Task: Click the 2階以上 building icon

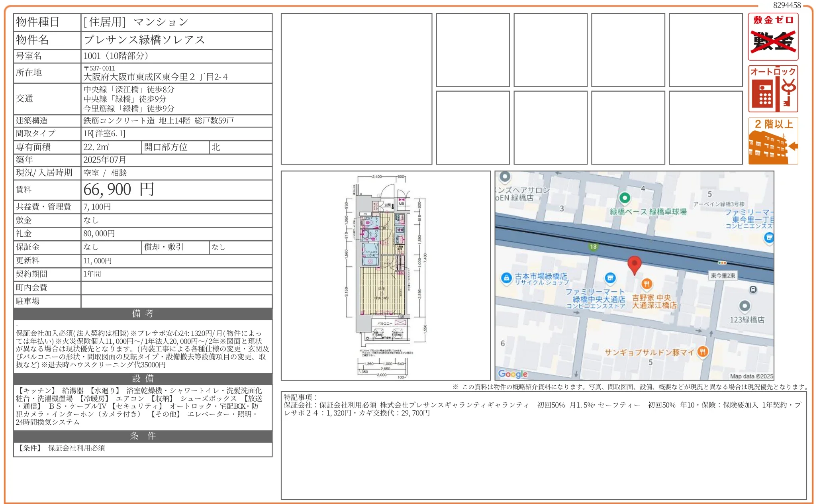Action: 773,141
